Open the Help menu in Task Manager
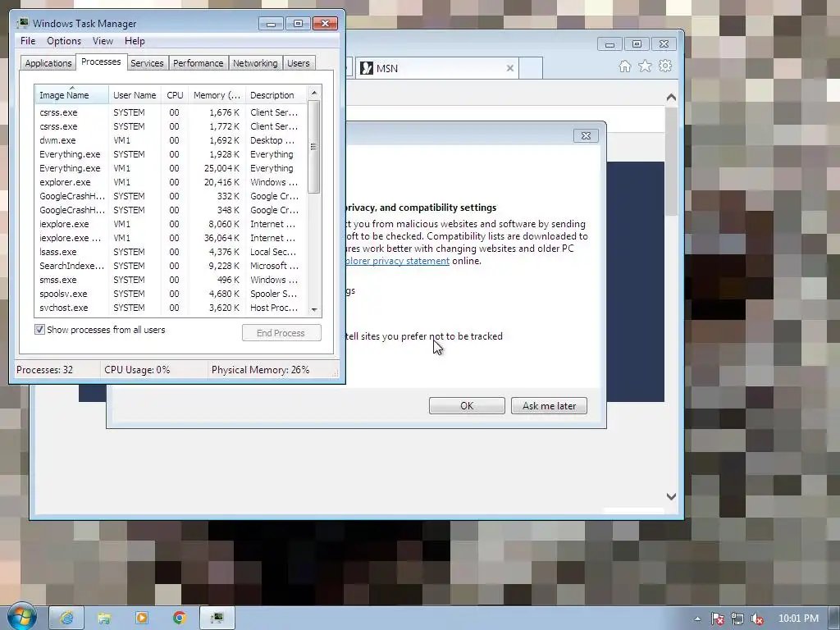840x630 pixels. coord(135,41)
